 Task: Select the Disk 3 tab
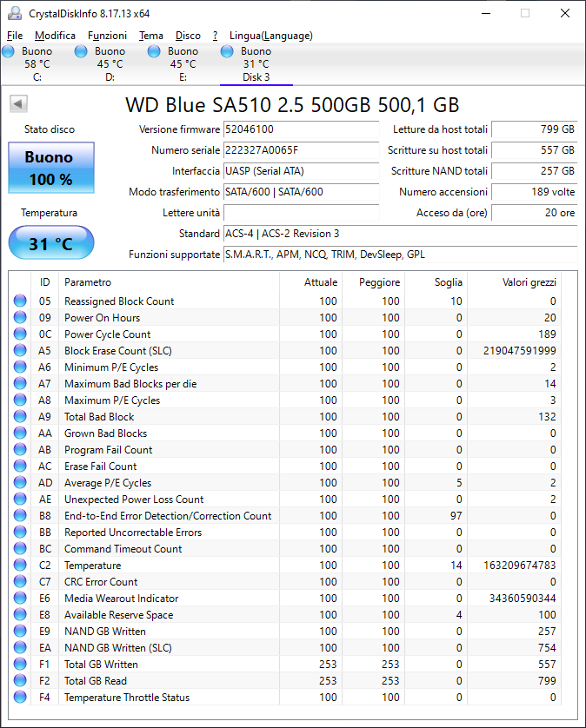[x=256, y=64]
